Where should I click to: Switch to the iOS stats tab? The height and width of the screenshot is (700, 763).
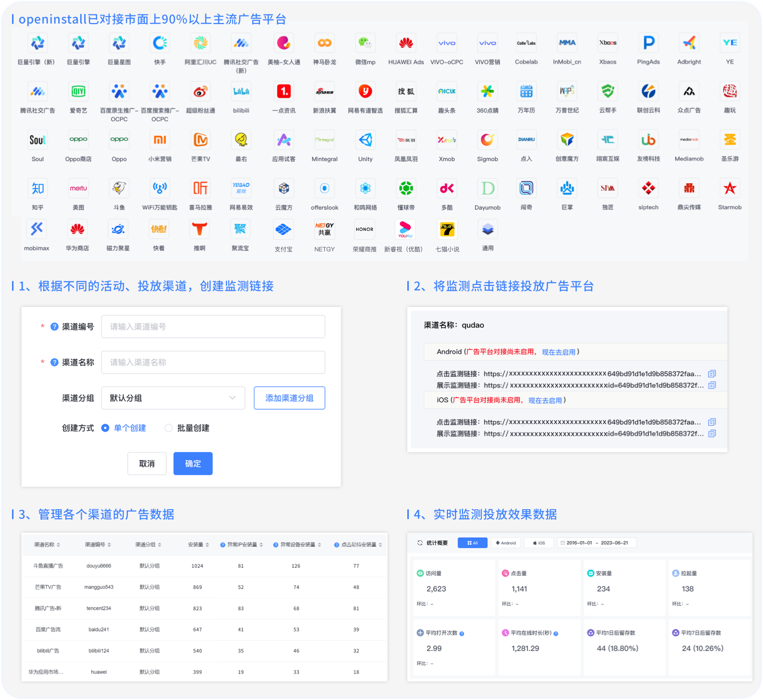[x=539, y=543]
